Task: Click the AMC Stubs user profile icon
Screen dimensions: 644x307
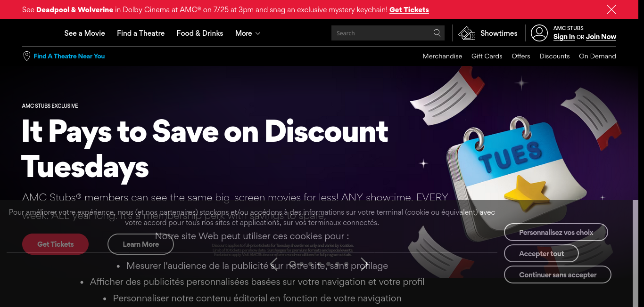Action: [539, 33]
